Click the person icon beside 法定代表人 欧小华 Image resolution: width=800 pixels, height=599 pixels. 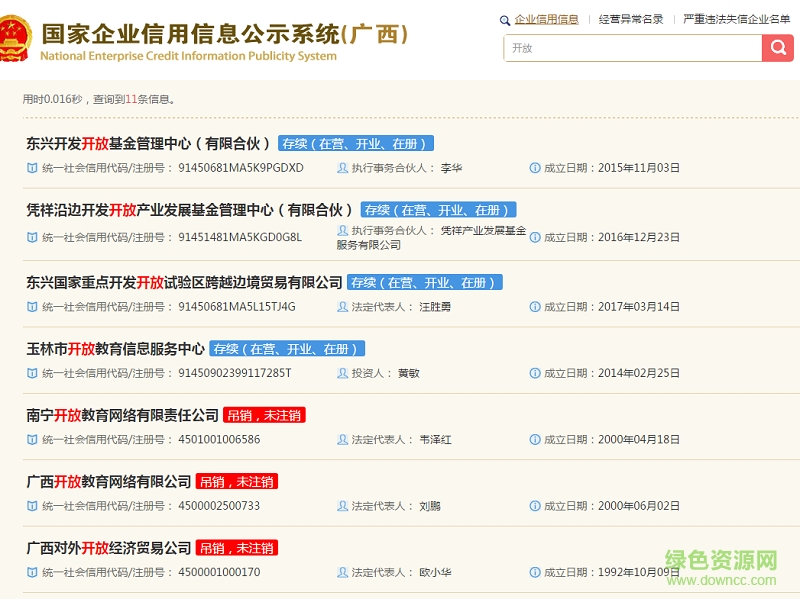pos(342,572)
